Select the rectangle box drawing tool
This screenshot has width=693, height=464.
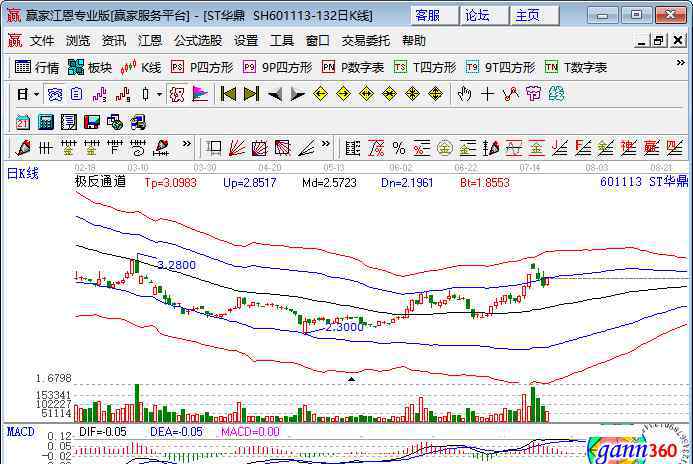[214, 148]
